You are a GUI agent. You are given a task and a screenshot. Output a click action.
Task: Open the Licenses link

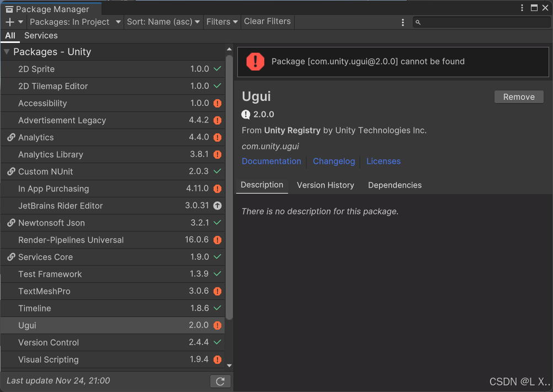(x=384, y=162)
